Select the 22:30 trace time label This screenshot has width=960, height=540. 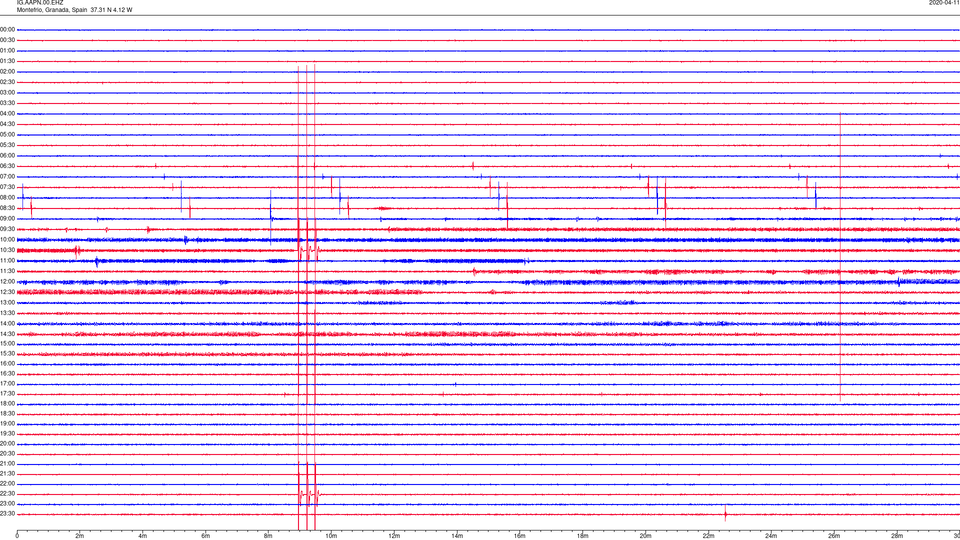pyautogui.click(x=7, y=493)
